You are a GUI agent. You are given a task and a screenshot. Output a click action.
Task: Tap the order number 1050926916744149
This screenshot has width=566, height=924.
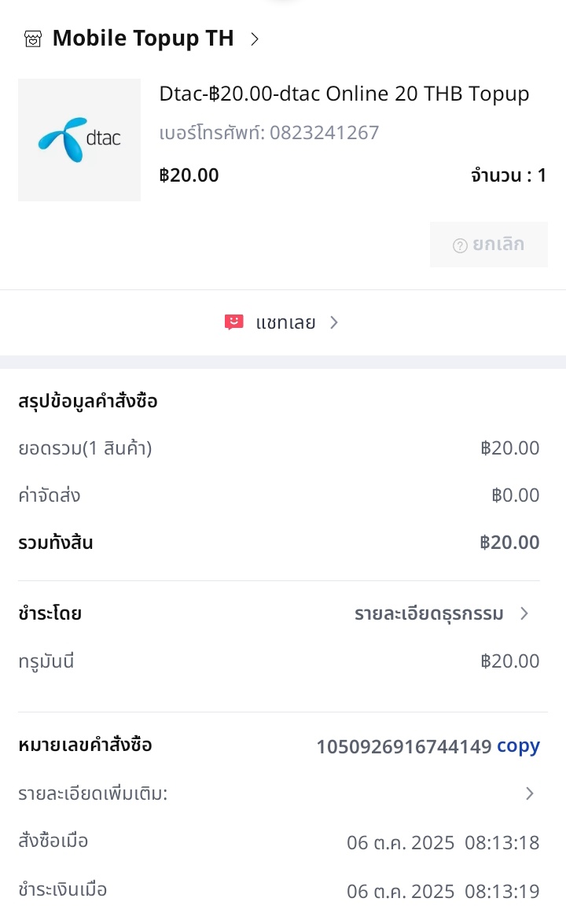403,746
